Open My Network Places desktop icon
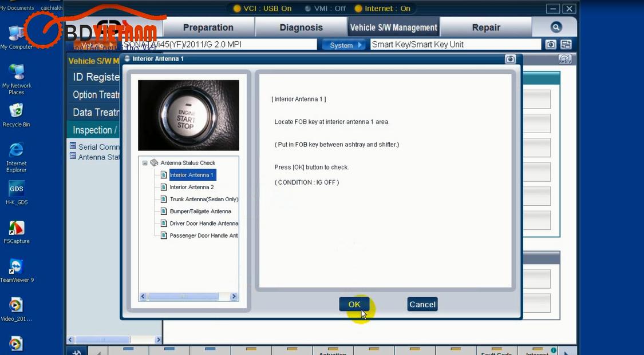Viewport: 644px width, 355px height. 17,79
